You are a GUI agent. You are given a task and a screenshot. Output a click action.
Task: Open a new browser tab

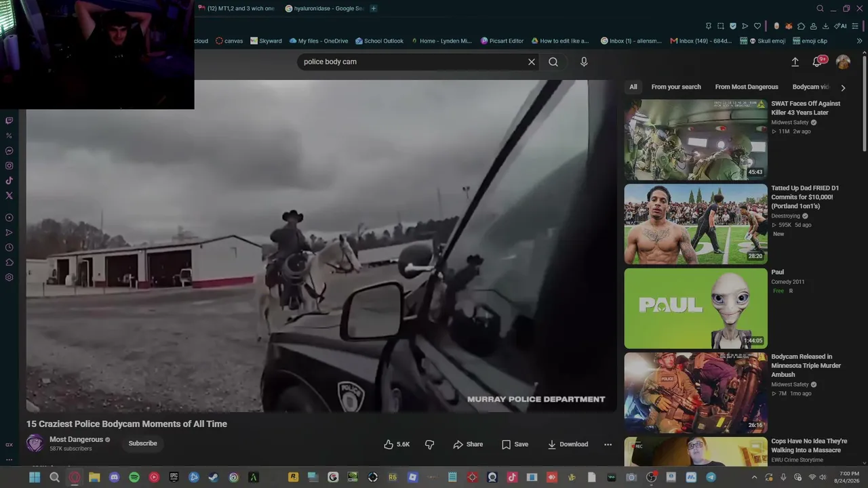374,8
